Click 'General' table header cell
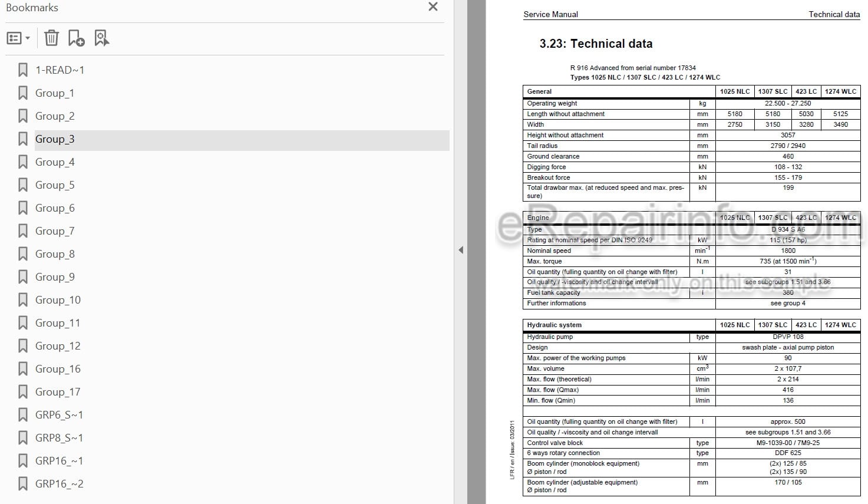The width and height of the screenshot is (868, 504). (x=539, y=91)
